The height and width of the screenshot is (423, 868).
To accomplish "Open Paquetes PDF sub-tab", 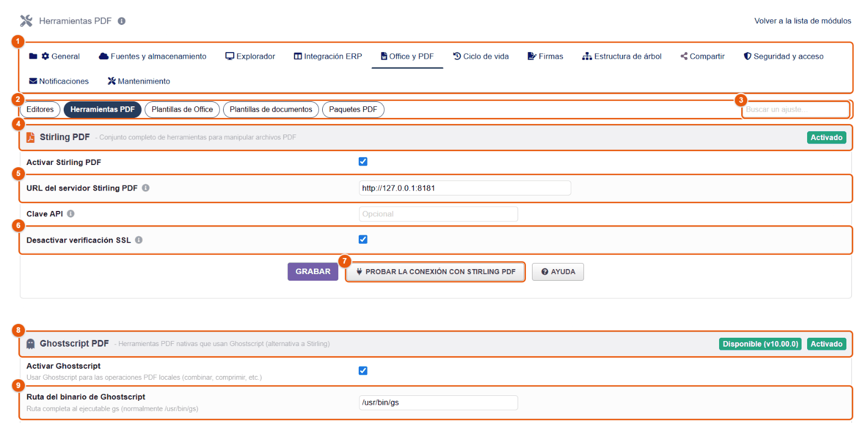I will (x=353, y=110).
